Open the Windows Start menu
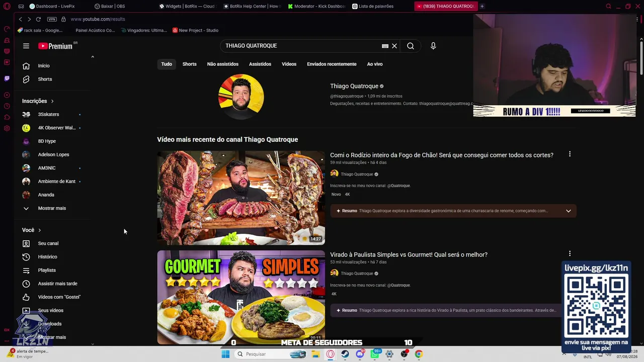The height and width of the screenshot is (362, 644). (x=225, y=354)
